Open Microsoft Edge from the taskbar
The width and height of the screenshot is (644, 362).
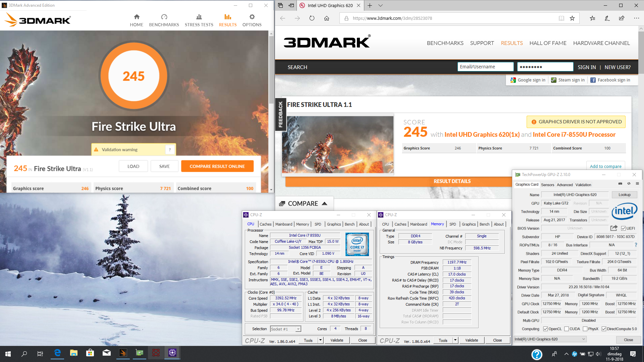58,353
